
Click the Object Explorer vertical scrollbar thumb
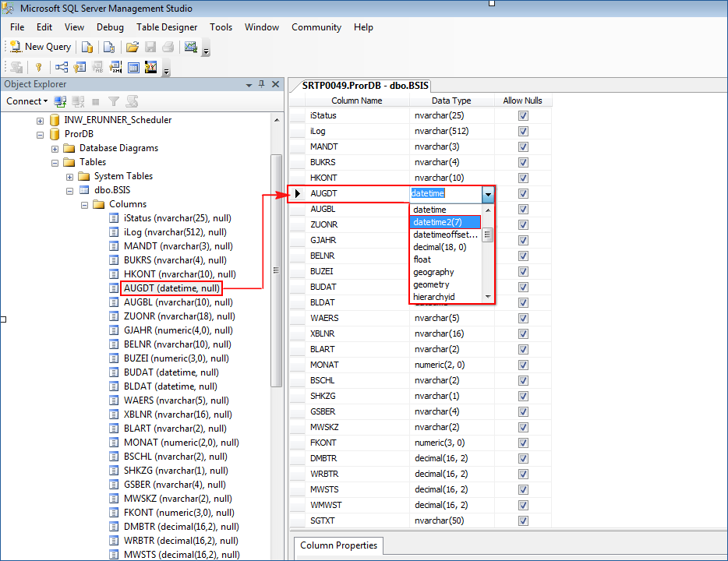tap(276, 270)
